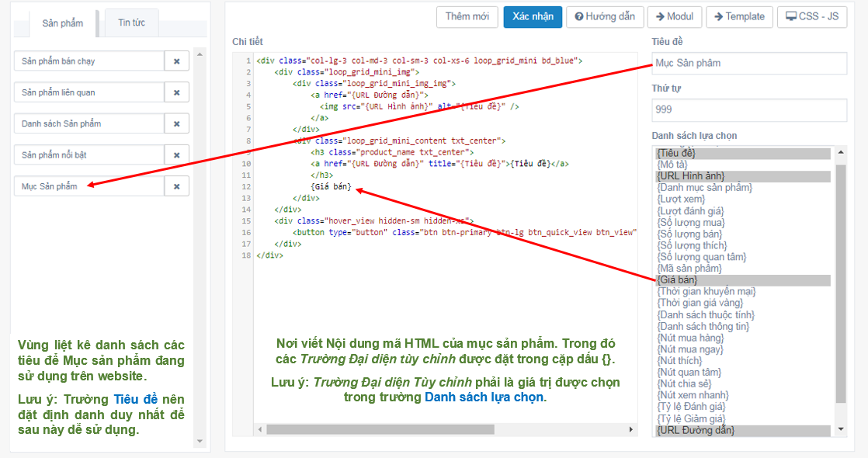Switch to the Sản phẩm tab
Image resolution: width=868 pixels, height=458 pixels.
point(63,23)
